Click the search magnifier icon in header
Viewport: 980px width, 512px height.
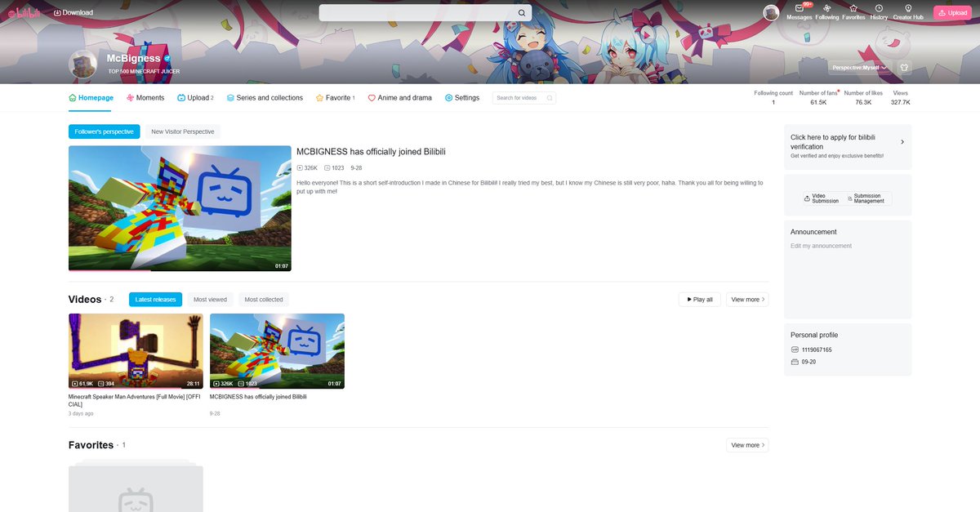click(522, 13)
